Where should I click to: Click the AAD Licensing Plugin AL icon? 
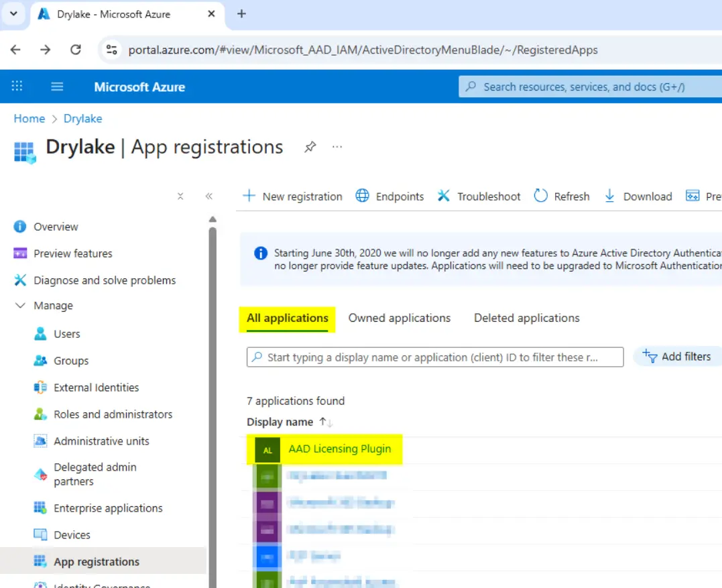pyautogui.click(x=267, y=450)
